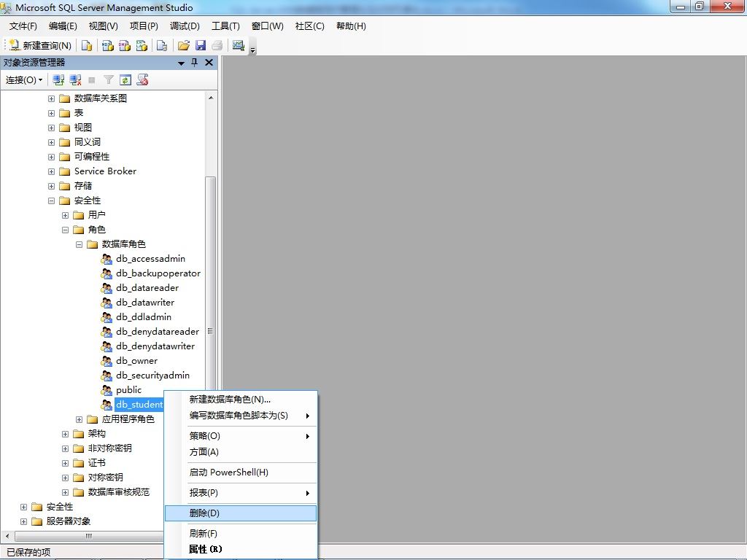Click the connect Object Explorer icon
Image resolution: width=747 pixels, height=560 pixels.
(x=58, y=80)
